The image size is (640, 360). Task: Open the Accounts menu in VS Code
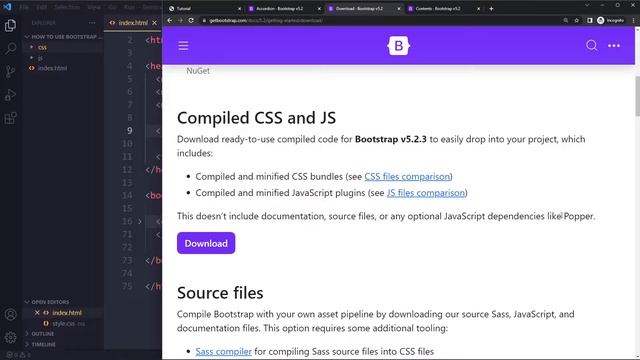[10, 314]
